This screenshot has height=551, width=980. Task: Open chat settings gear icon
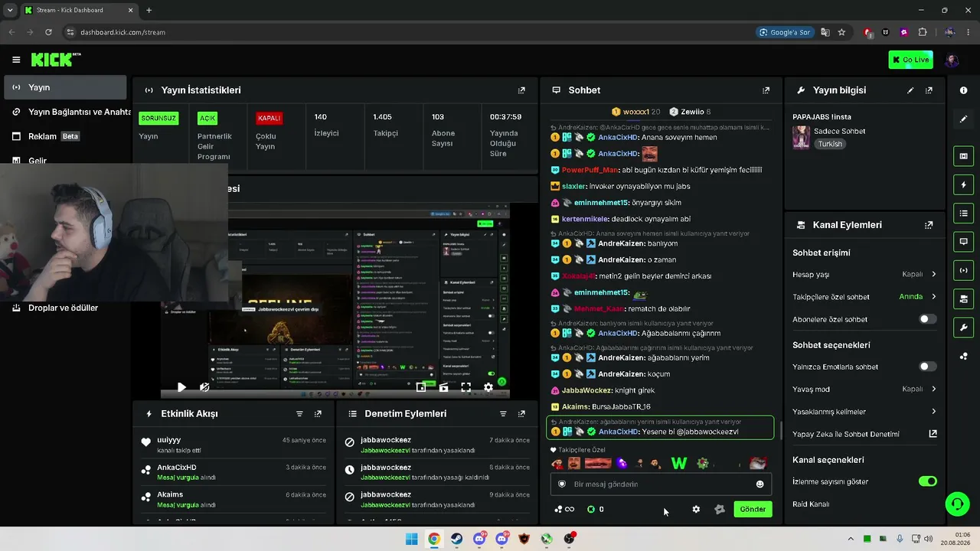696,510
